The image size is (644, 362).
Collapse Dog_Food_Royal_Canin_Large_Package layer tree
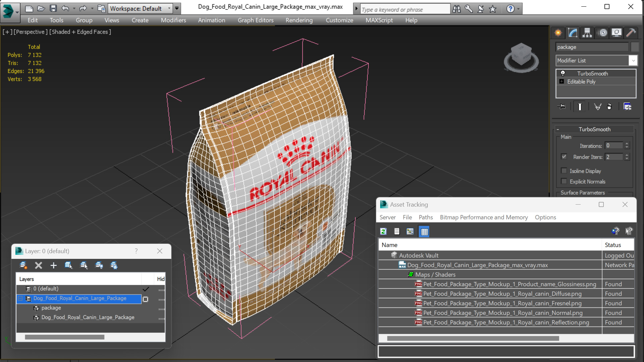coord(20,298)
